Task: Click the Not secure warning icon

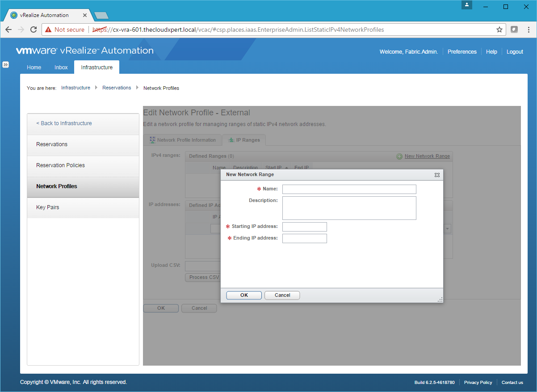Action: [x=48, y=30]
